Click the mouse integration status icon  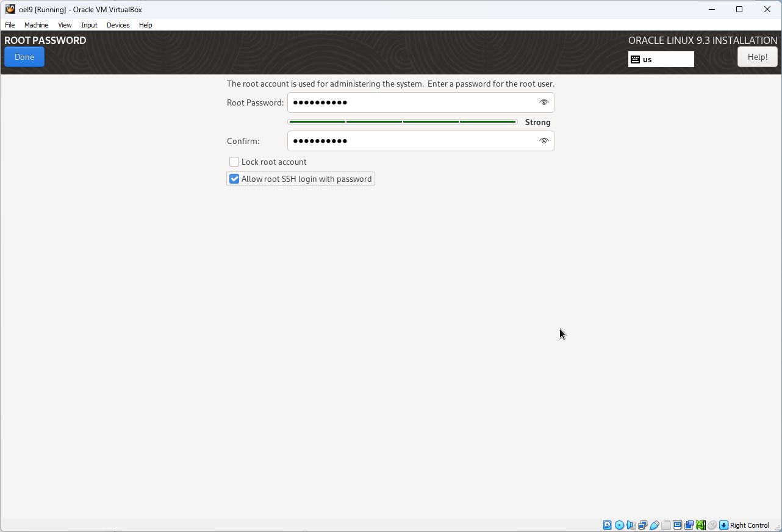pyautogui.click(x=712, y=525)
